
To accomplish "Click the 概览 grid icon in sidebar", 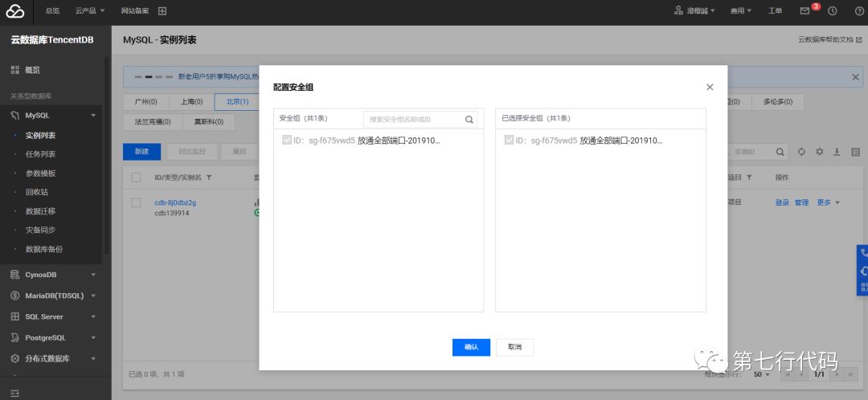I will 15,70.
